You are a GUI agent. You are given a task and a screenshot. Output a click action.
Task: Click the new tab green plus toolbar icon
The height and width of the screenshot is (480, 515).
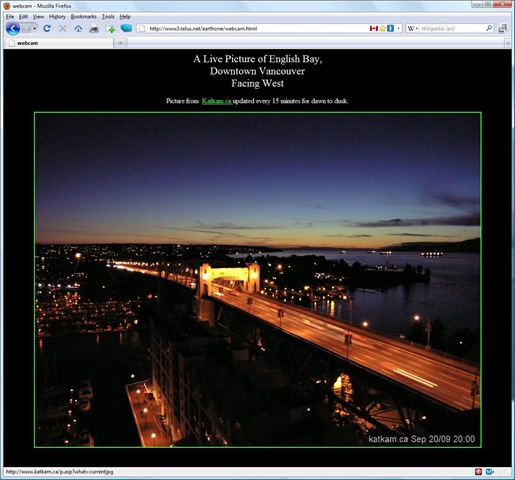[110, 29]
